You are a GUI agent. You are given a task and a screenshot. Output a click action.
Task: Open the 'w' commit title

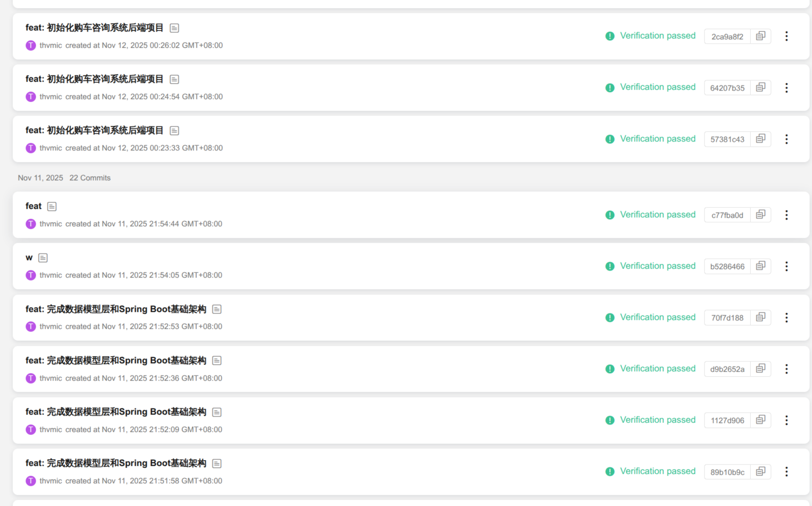(29, 257)
